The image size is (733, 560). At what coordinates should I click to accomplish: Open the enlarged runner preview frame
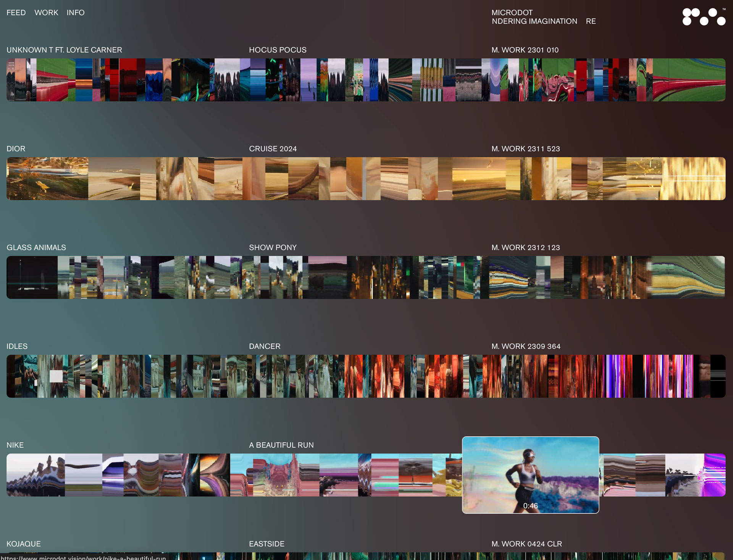coord(531,475)
